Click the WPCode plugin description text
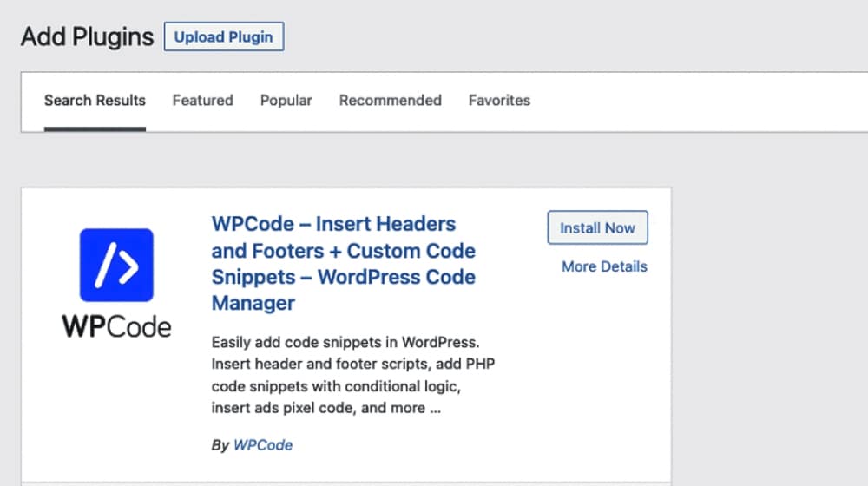868x486 pixels. pyautogui.click(x=352, y=373)
